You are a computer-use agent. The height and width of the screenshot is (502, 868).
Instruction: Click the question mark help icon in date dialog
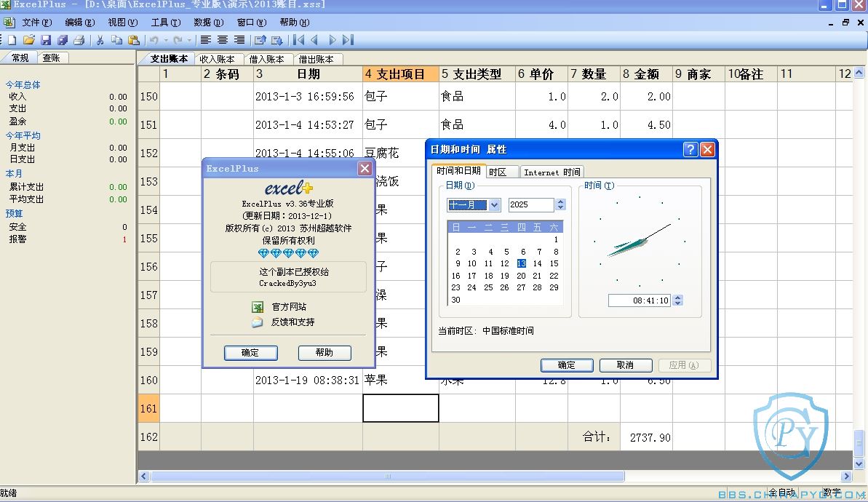pos(690,149)
